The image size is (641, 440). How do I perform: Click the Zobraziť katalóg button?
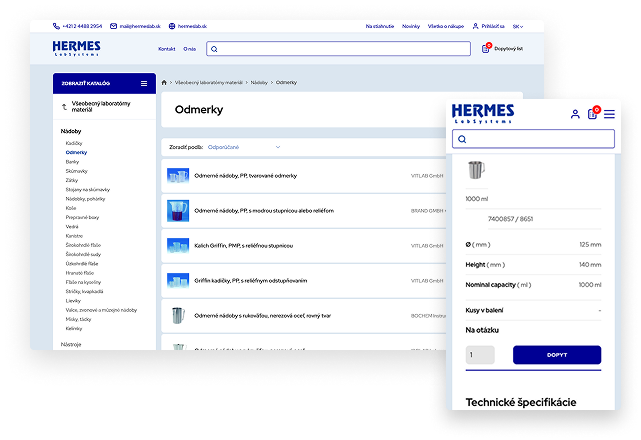coord(104,83)
